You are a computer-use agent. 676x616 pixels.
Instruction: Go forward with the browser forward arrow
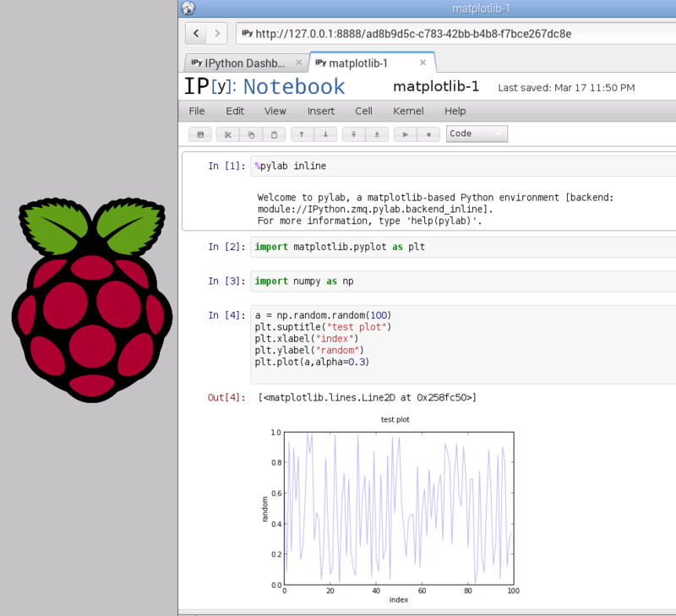click(x=217, y=33)
